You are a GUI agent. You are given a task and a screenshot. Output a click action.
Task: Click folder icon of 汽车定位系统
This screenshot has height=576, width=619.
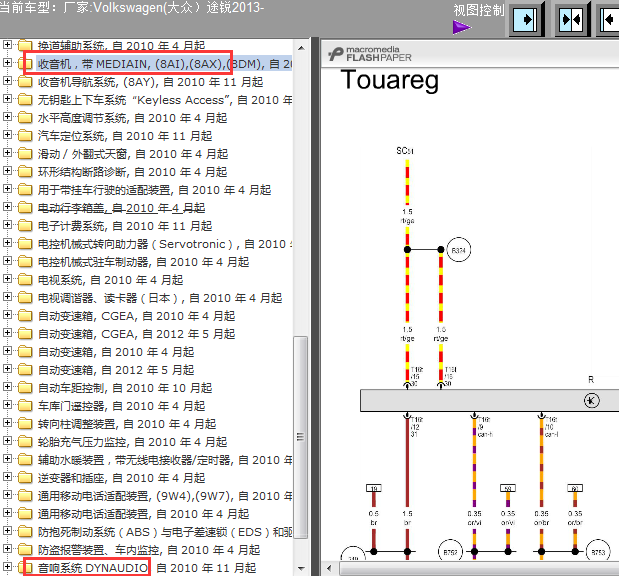coord(25,136)
